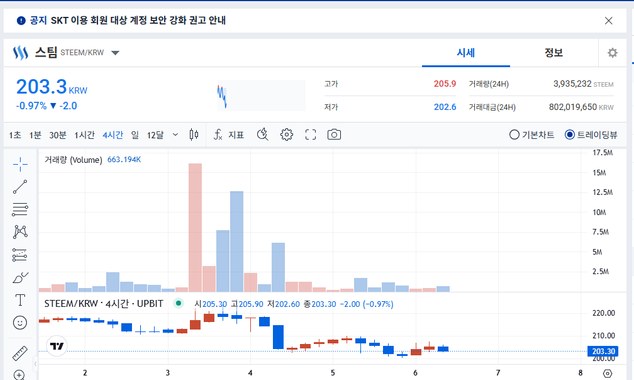Select the 1분 interval
The image size is (634, 380).
[x=35, y=135]
